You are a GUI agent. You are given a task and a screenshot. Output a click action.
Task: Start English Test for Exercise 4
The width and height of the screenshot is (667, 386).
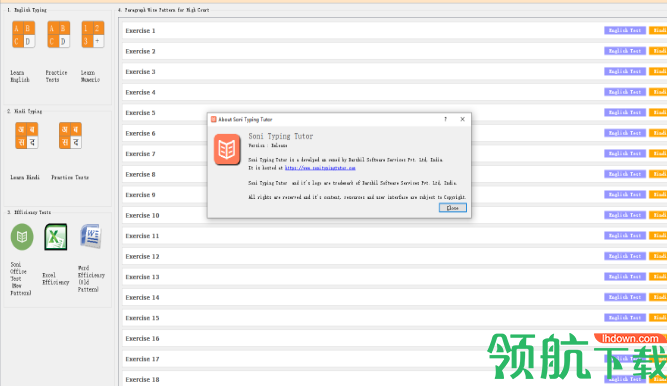(x=625, y=92)
